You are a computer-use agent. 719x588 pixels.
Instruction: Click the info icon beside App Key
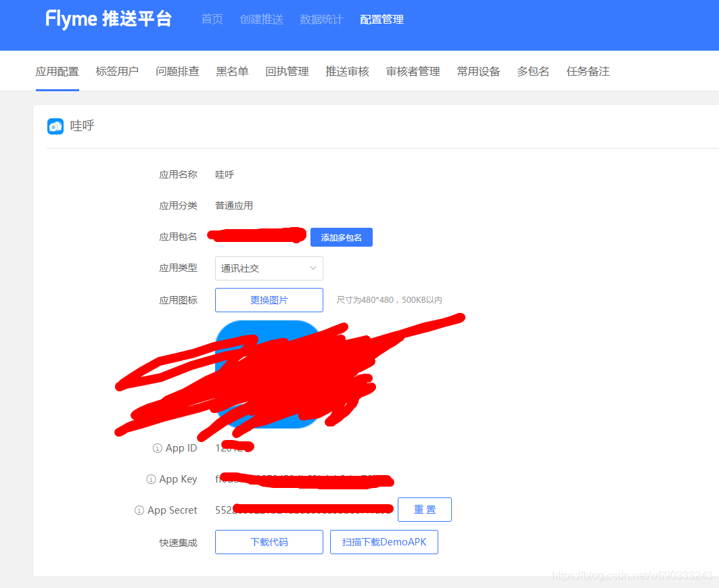click(x=151, y=479)
